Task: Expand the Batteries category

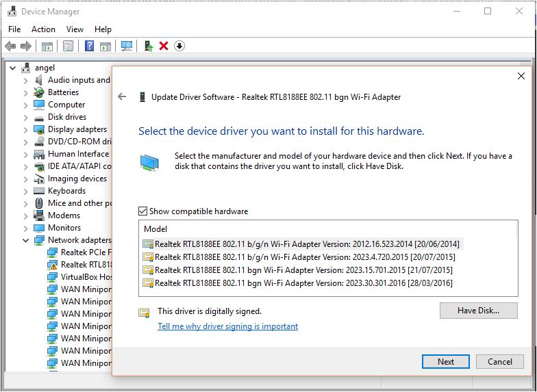Action: click(x=26, y=93)
